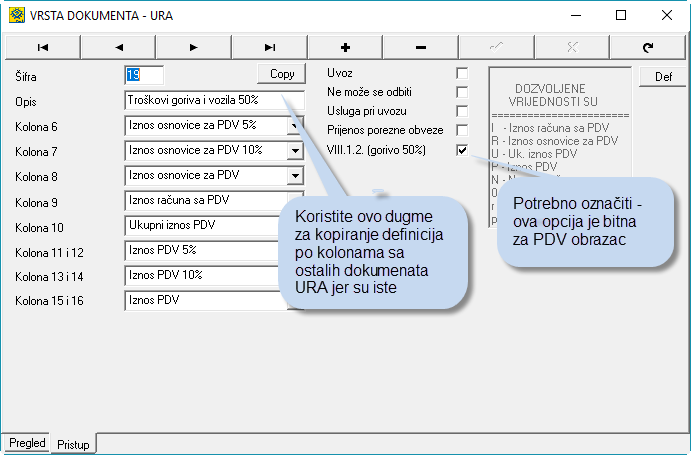
Task: Check the 'Ne može se odbiti' option
Action: pyautogui.click(x=462, y=93)
